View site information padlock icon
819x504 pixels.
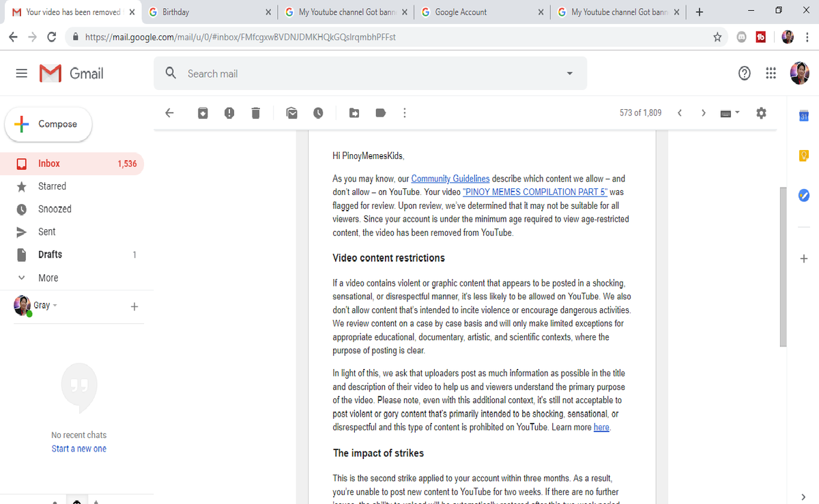pos(75,37)
